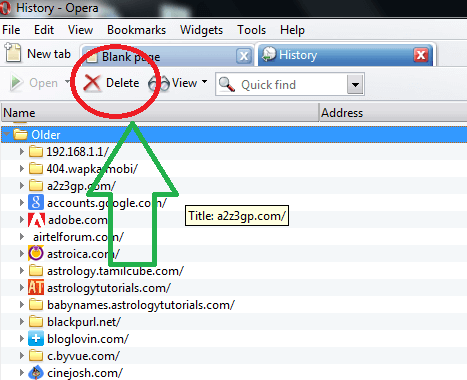Open the File menu
The width and height of the screenshot is (467, 380).
11,30
